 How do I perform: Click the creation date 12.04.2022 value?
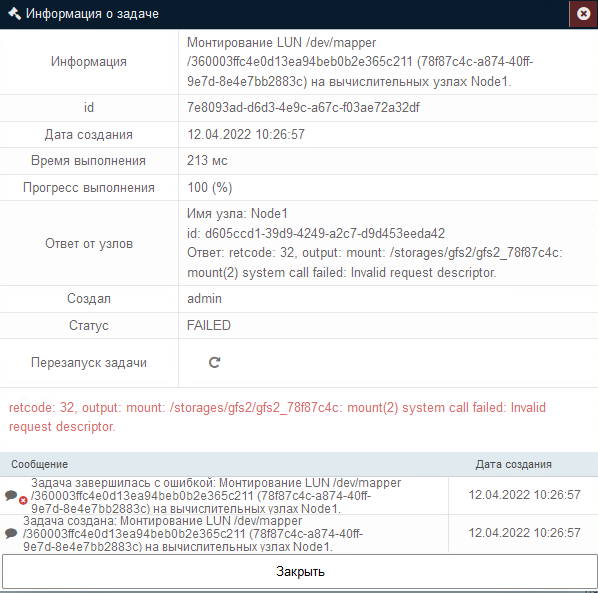click(x=246, y=134)
